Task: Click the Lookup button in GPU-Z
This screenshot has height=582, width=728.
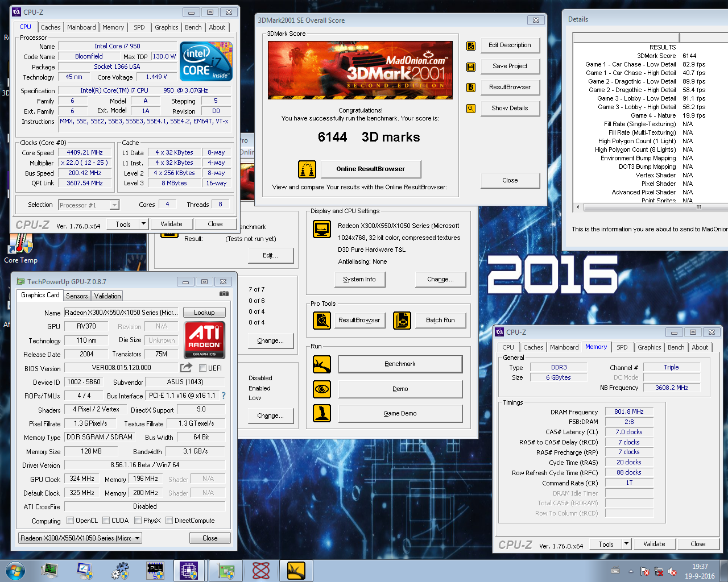Action: pos(204,313)
